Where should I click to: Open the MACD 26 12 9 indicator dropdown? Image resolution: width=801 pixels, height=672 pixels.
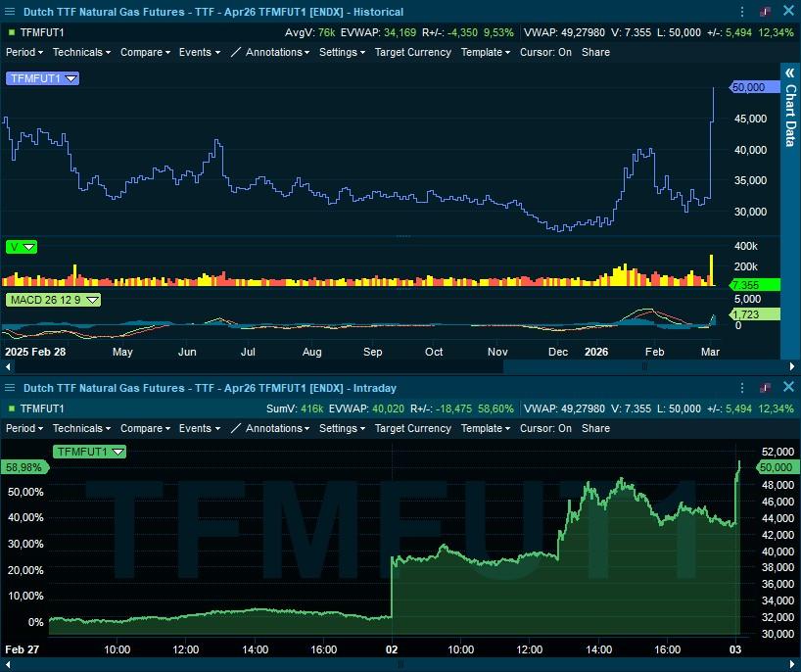pos(92,299)
